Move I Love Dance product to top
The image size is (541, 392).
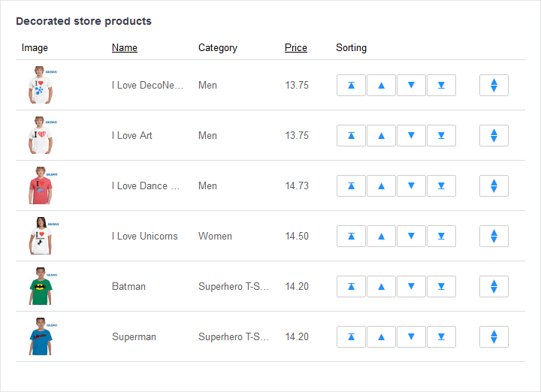click(x=351, y=186)
